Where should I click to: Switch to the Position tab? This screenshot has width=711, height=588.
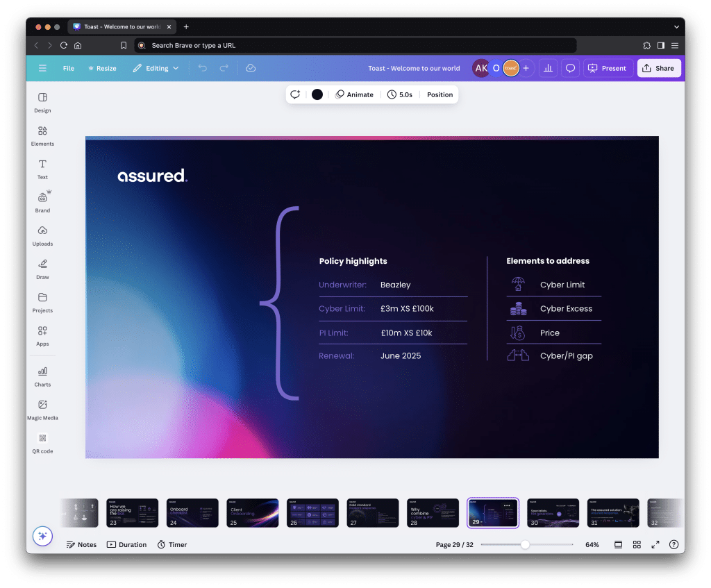point(440,94)
